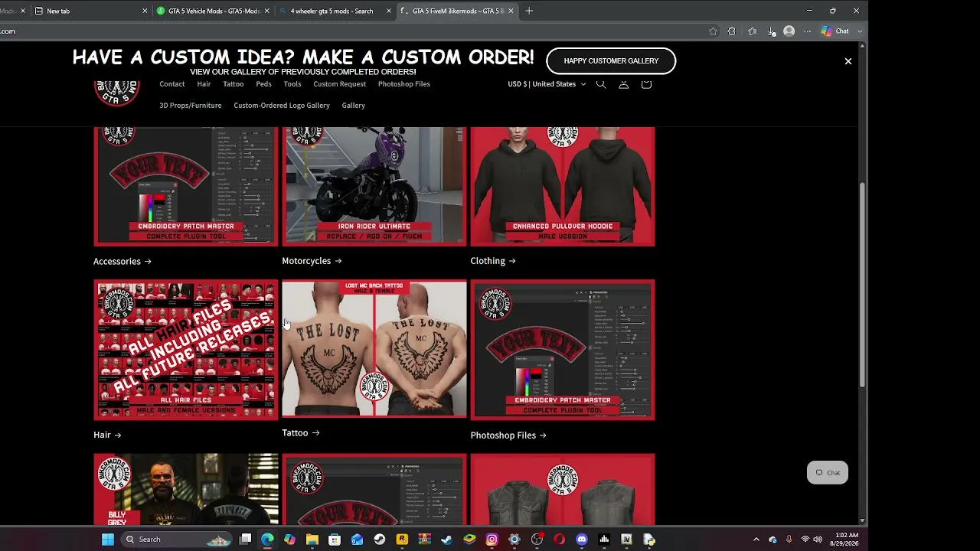Viewport: 980px width, 551px height.
Task: Click the Happy Customer Gallery button
Action: click(611, 61)
